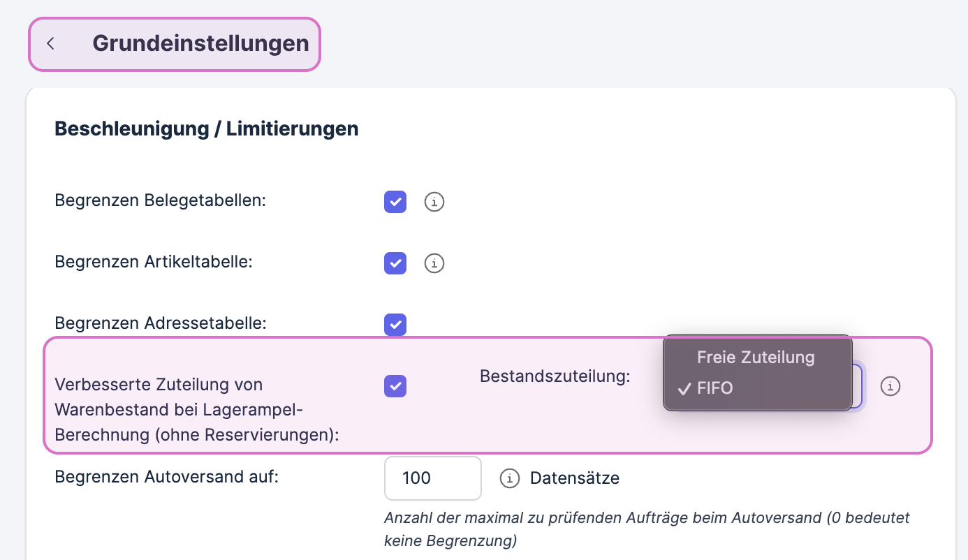Click info icon beside Autoversand Datensätze
This screenshot has width=968, height=560.
[x=510, y=478]
